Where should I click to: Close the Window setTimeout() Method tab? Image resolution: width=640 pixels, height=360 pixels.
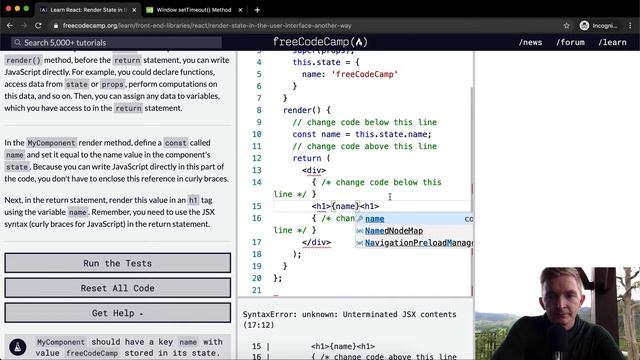click(x=240, y=10)
